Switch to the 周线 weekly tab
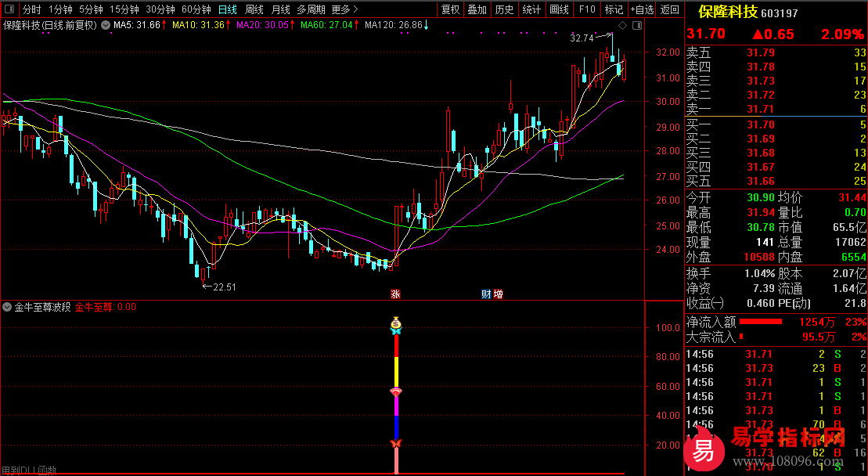This screenshot has width=868, height=476. [254, 10]
